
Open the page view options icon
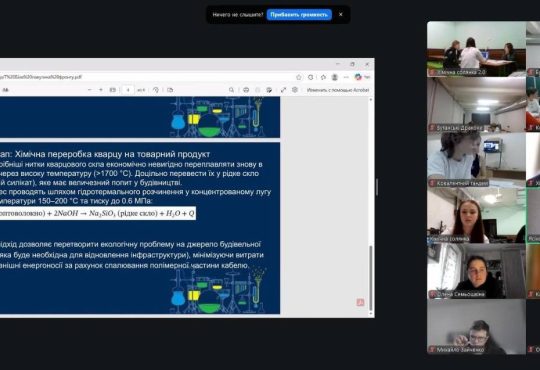point(170,90)
